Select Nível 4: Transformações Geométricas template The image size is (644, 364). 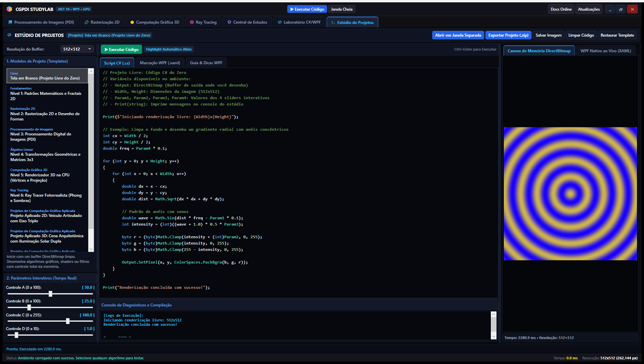(47, 155)
